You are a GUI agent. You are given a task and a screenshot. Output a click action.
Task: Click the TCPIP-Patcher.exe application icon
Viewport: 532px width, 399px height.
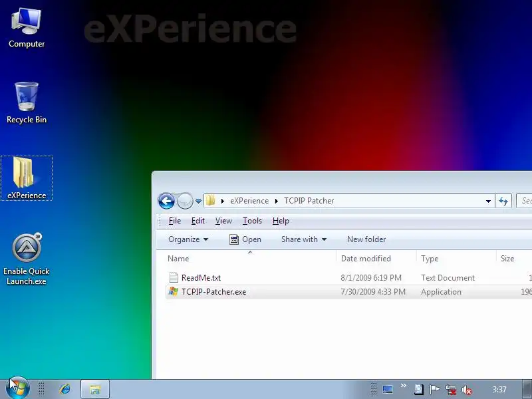coord(174,291)
